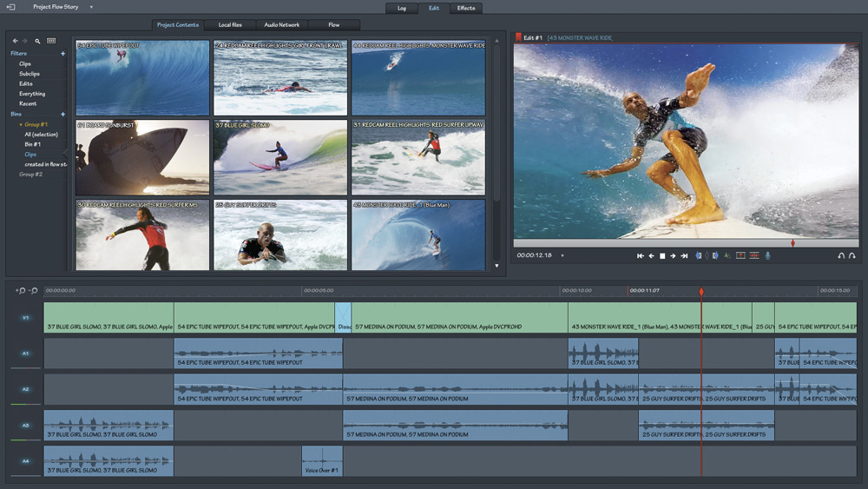Select the 31 RED SURFER UPWAV thumbnail
This screenshot has height=489, width=868.
click(418, 157)
